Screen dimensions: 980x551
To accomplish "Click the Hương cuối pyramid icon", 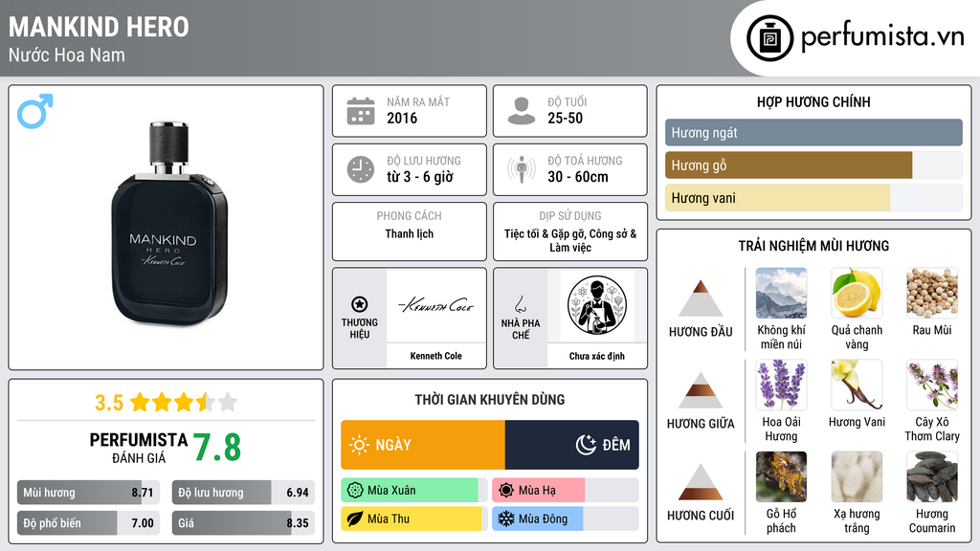I will tap(701, 482).
